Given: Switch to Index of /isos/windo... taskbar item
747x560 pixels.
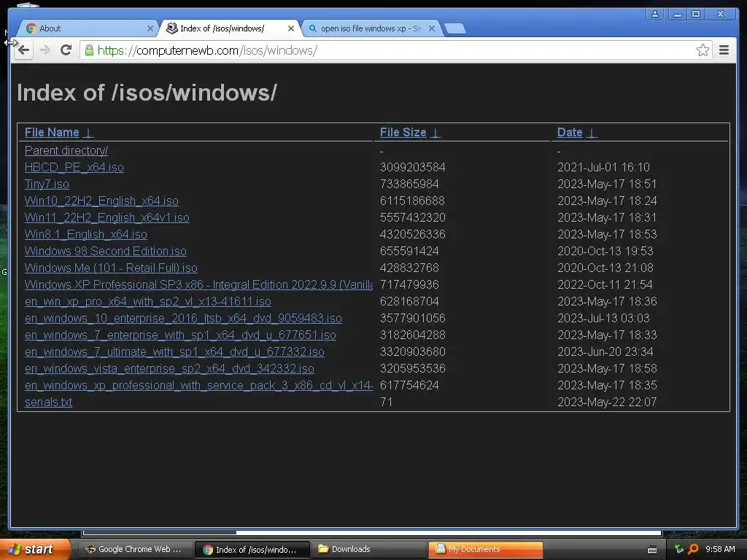Looking at the screenshot, I should [252, 550].
